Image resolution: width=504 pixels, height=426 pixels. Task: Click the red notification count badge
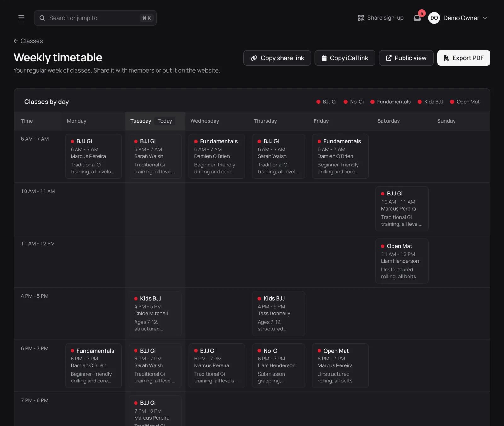point(422,13)
